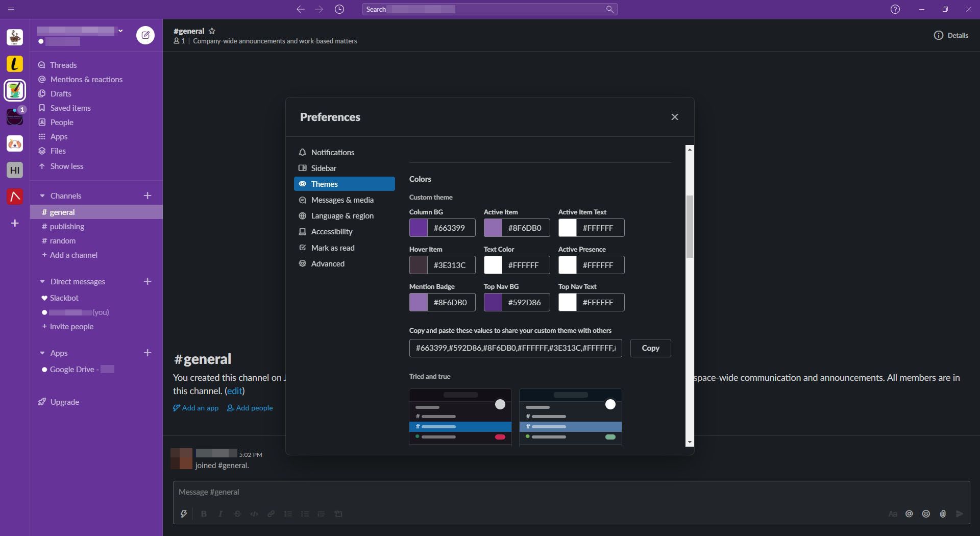Star the #general channel
Screen dimensions: 980x536
[x=212, y=31]
